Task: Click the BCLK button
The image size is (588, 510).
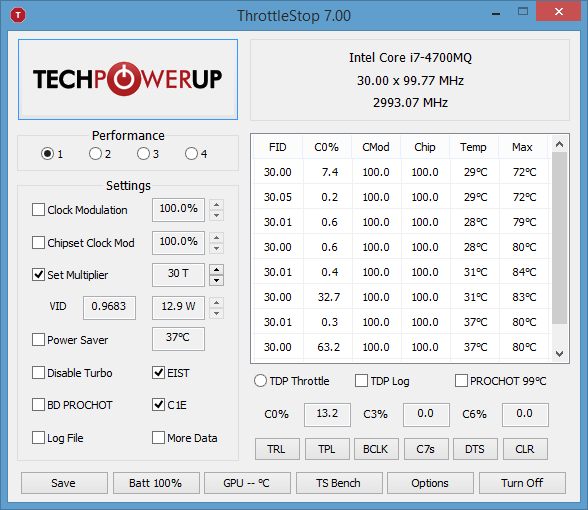Action: click(x=376, y=449)
